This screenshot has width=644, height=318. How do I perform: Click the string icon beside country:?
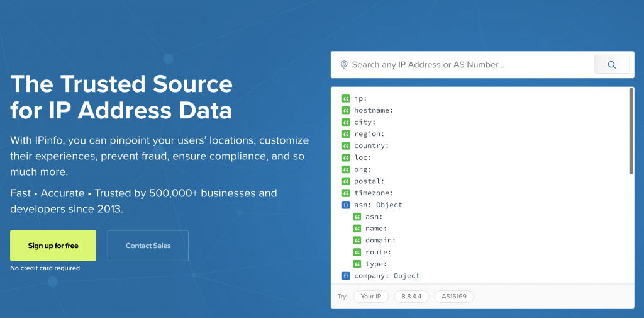[345, 145]
